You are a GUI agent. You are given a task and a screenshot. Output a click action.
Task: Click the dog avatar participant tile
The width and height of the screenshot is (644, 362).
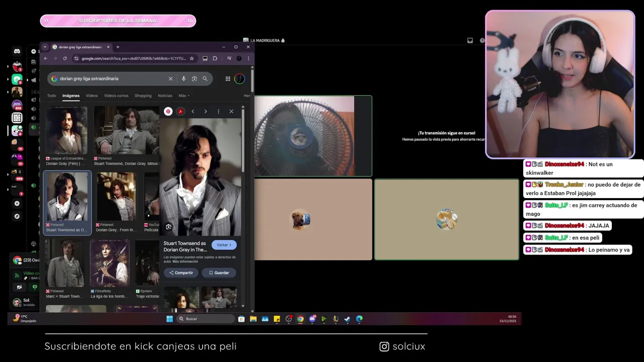pyautogui.click(x=313, y=220)
